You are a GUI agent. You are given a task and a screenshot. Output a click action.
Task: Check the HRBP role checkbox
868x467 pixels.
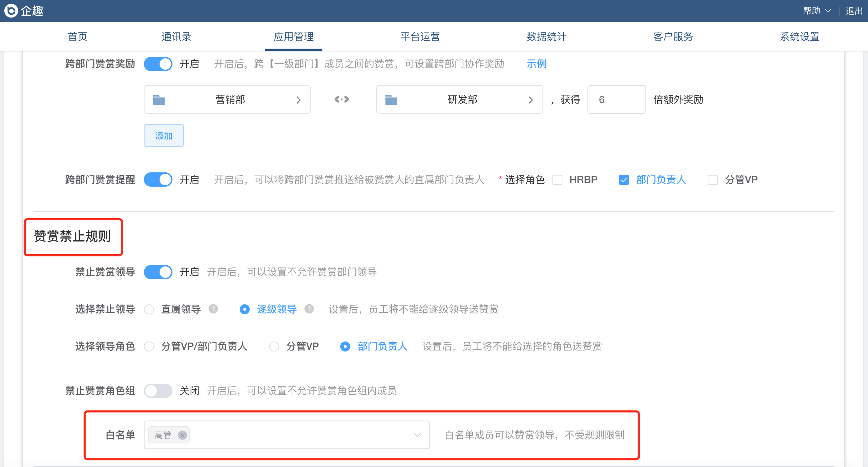(x=557, y=180)
